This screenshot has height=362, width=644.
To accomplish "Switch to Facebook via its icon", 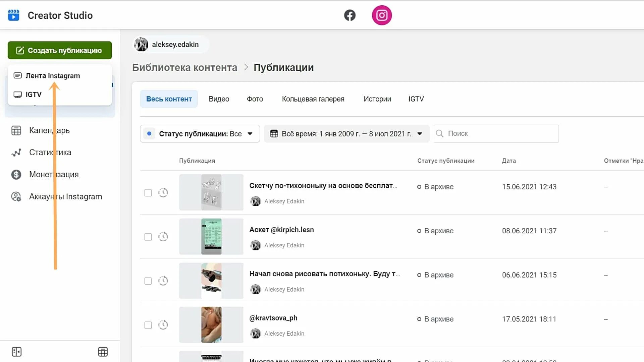I will pos(350,15).
